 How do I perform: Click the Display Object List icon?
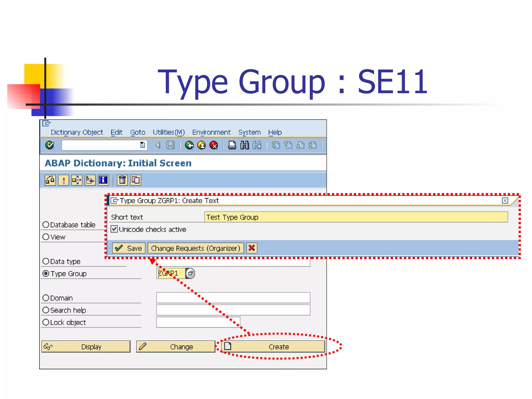click(90, 180)
